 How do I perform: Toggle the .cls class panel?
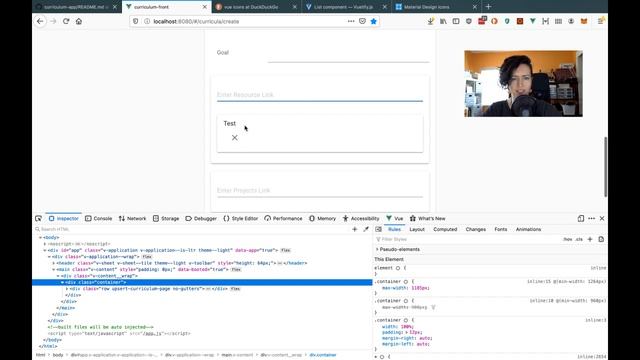coord(579,239)
